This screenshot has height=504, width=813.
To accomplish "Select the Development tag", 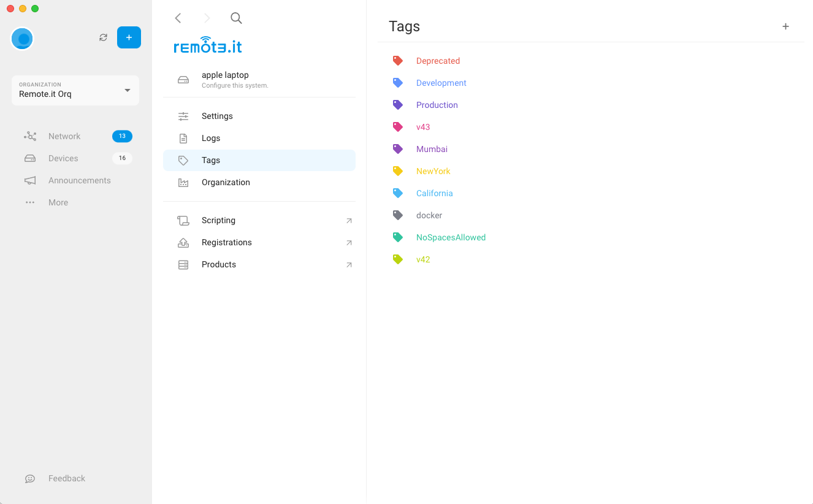I will coord(441,83).
